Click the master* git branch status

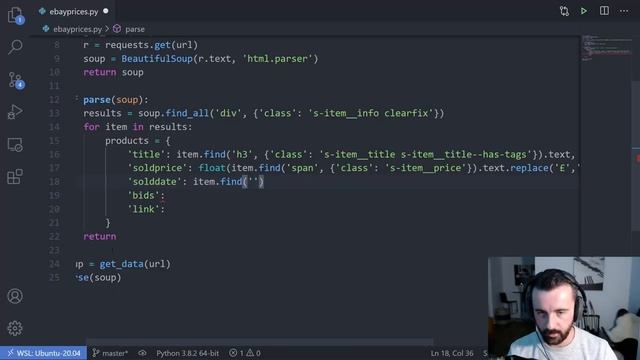coord(110,353)
